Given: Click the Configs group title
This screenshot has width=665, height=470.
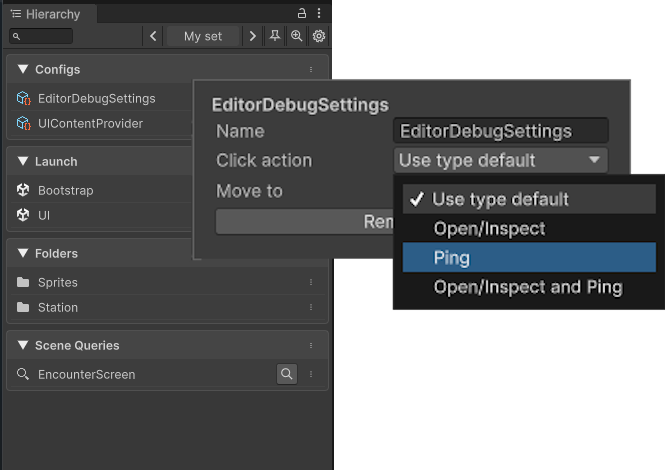Looking at the screenshot, I should [58, 70].
